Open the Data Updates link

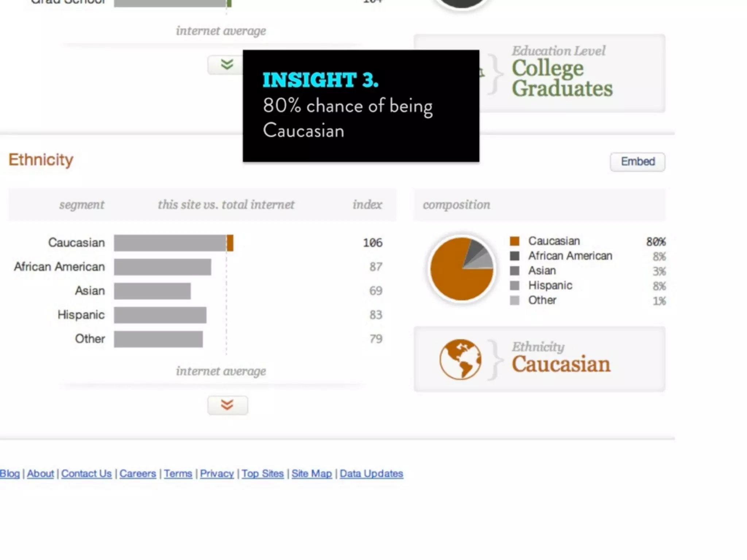(x=371, y=474)
